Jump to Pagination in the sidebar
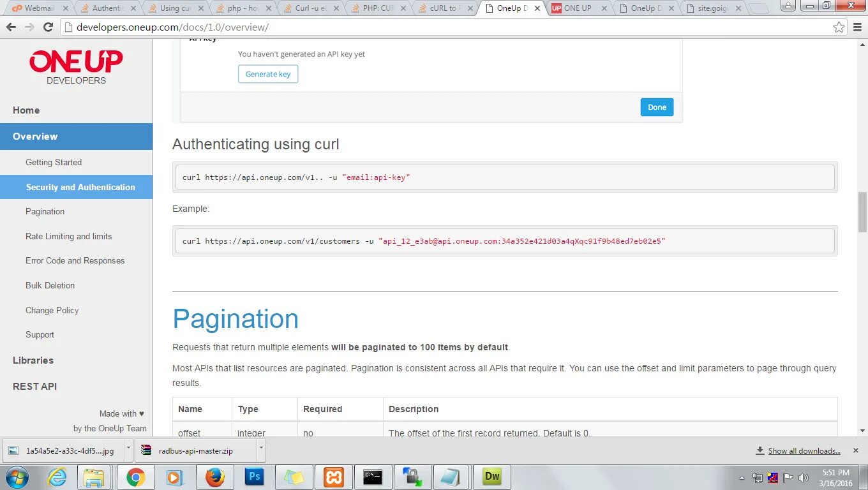Image resolution: width=868 pixels, height=490 pixels. tap(45, 212)
